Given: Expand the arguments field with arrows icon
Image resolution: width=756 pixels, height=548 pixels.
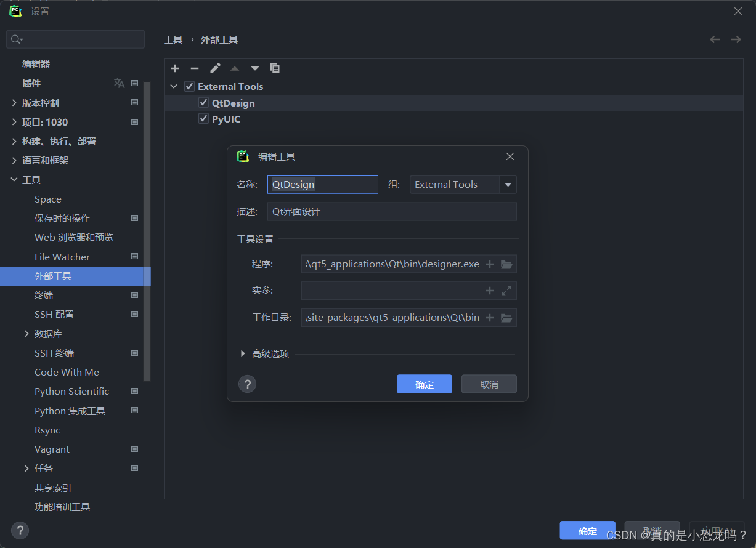Looking at the screenshot, I should (506, 291).
